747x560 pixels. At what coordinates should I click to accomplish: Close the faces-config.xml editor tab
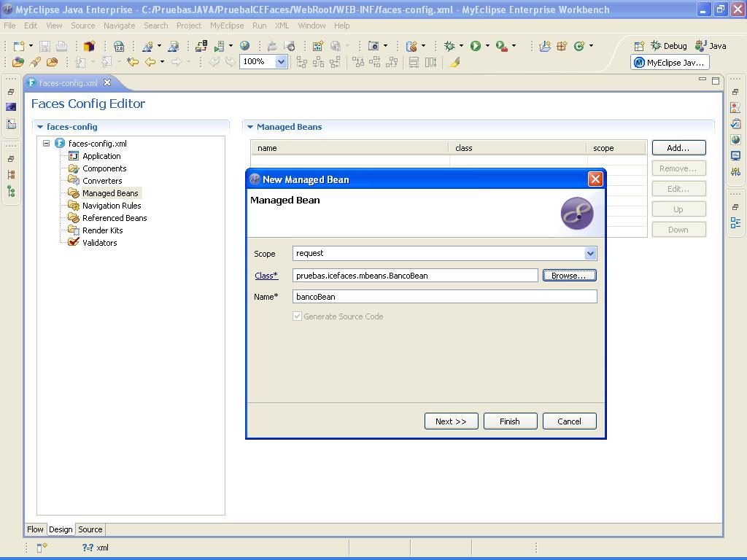pyautogui.click(x=107, y=82)
